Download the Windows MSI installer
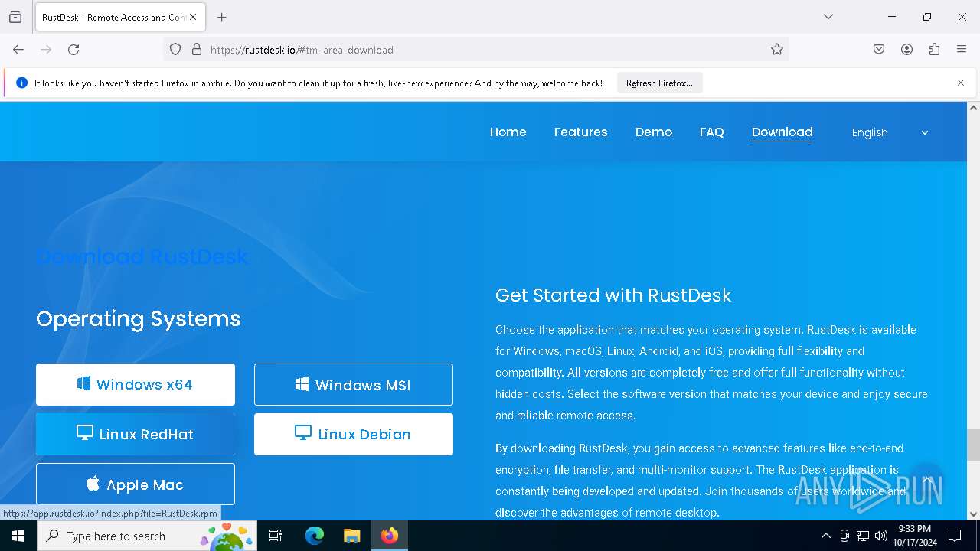980x551 pixels. point(354,384)
